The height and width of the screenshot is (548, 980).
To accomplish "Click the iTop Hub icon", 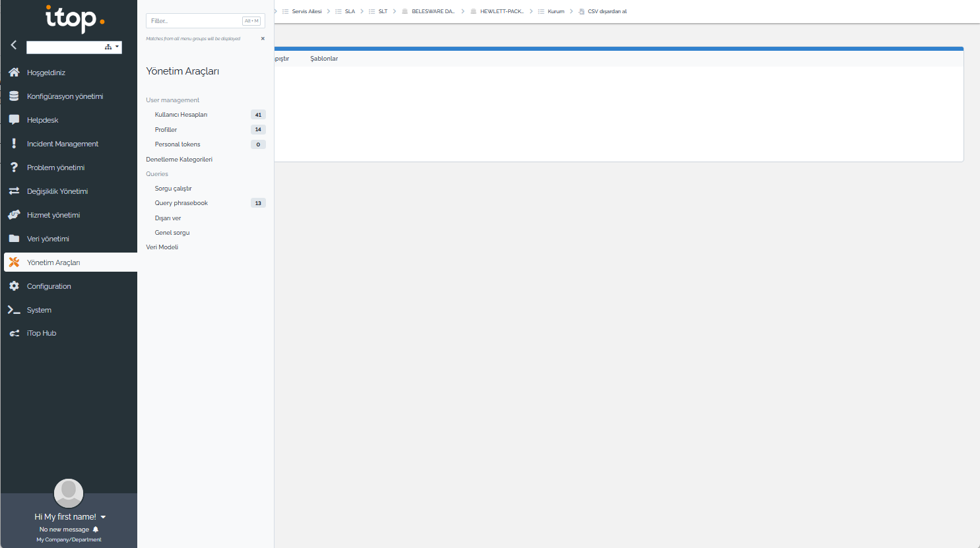I will coord(14,333).
